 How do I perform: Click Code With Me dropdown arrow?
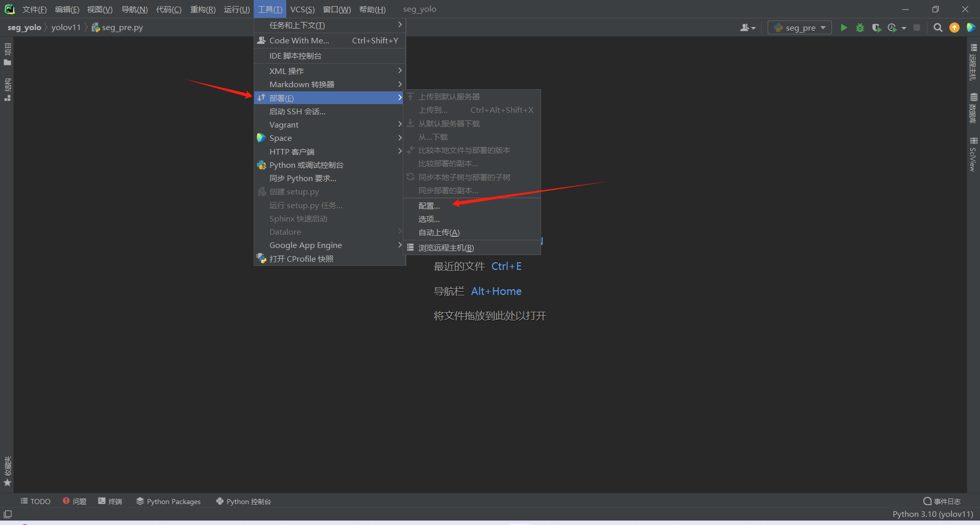[x=753, y=28]
